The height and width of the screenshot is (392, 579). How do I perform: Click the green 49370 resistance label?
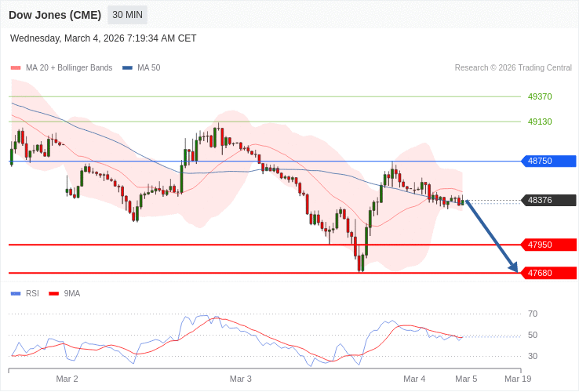click(x=540, y=96)
